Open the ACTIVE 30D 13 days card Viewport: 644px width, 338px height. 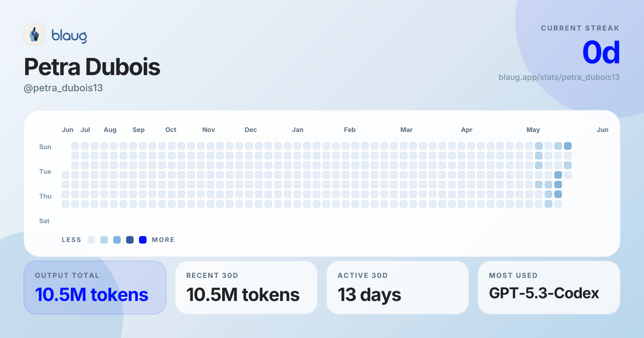(398, 288)
